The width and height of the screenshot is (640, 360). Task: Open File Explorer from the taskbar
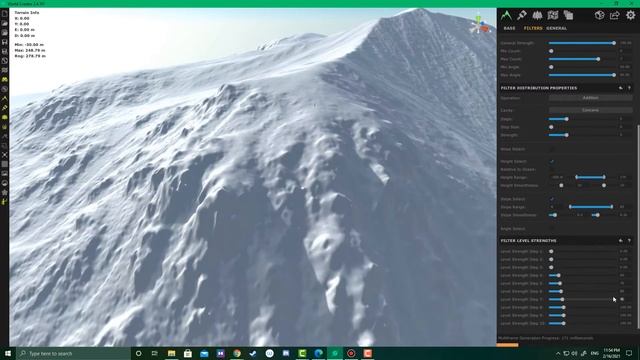[171, 353]
